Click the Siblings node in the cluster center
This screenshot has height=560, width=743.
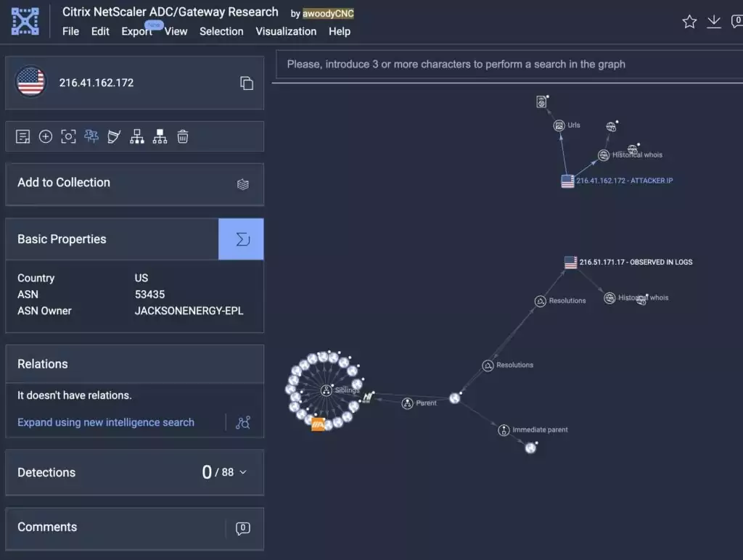pos(326,390)
